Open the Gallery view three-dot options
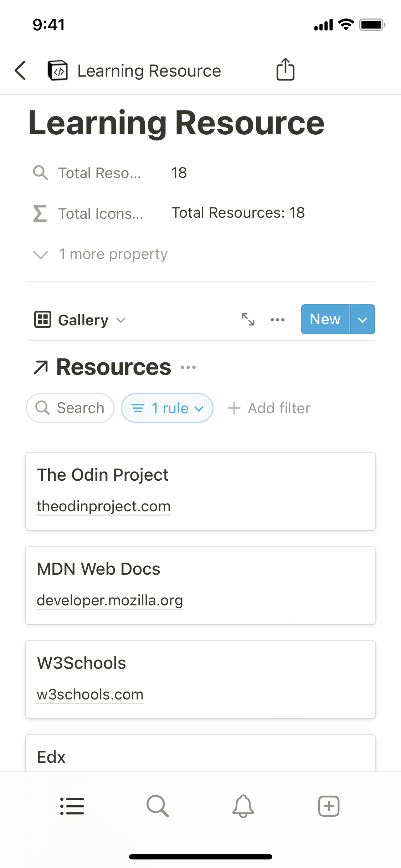Image resolution: width=401 pixels, height=868 pixels. (277, 320)
